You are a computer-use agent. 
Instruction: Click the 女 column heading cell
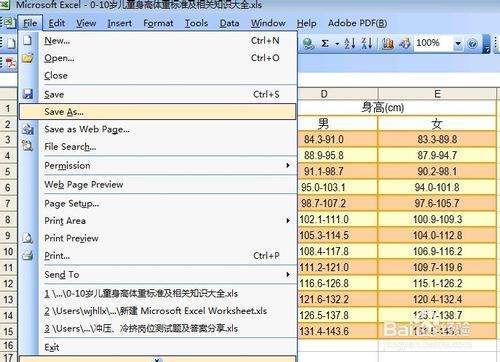[x=437, y=124]
